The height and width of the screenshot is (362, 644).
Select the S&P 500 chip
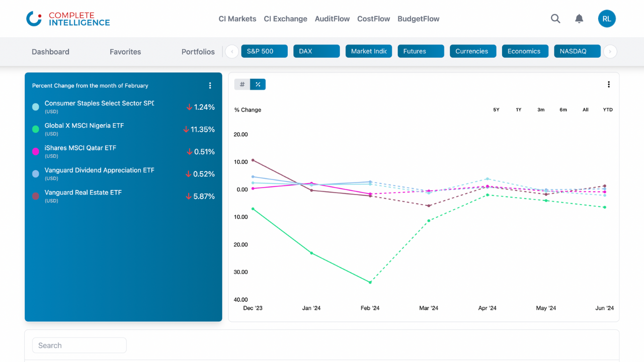[x=265, y=51]
